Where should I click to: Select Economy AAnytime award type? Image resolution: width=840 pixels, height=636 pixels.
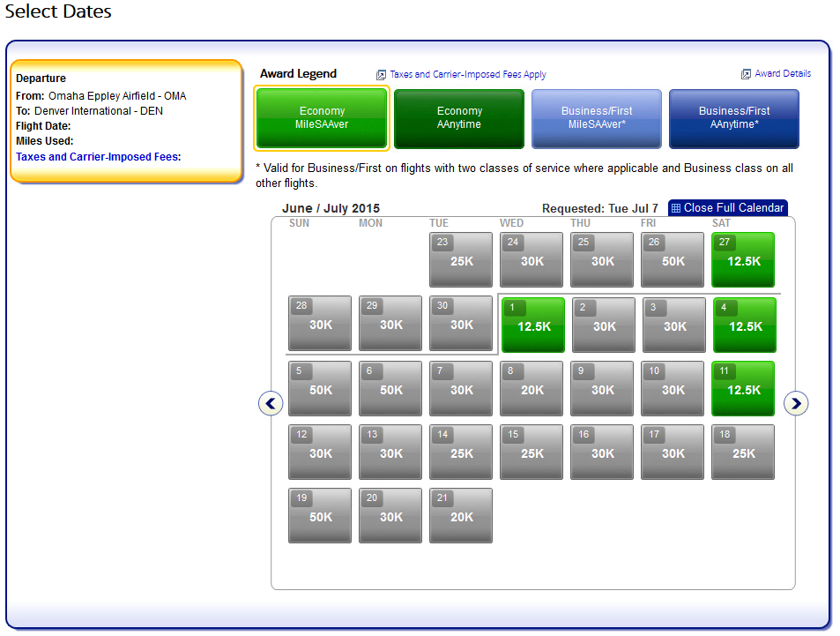pyautogui.click(x=459, y=118)
